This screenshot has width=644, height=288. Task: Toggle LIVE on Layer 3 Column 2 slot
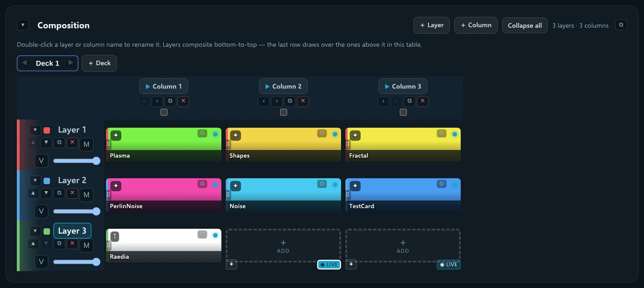[x=329, y=265]
